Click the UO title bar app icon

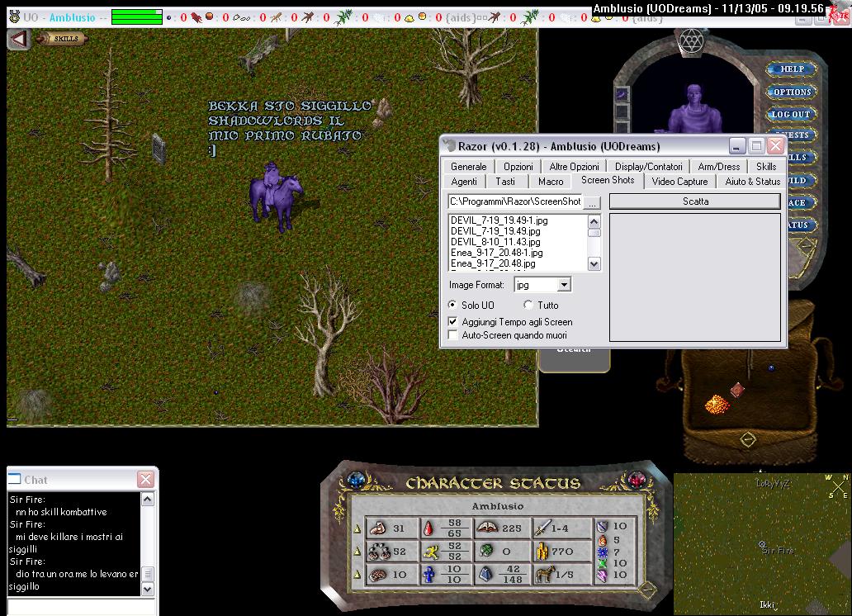15,17
